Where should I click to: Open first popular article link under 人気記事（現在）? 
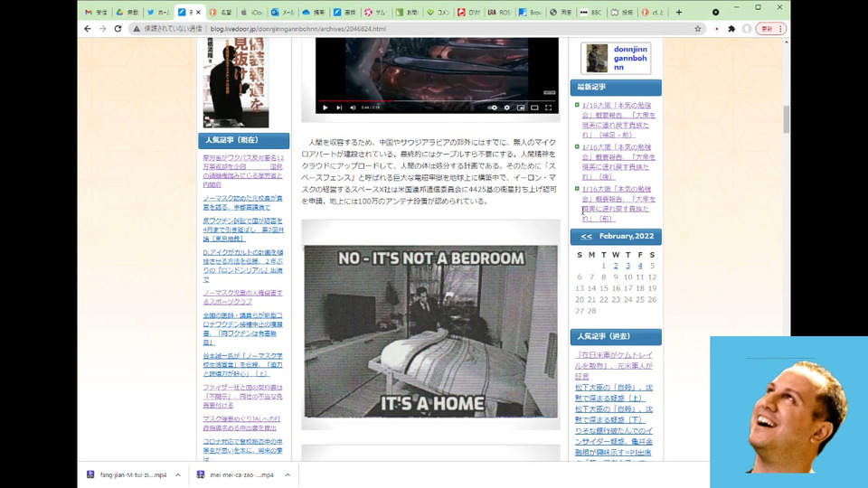tap(243, 171)
